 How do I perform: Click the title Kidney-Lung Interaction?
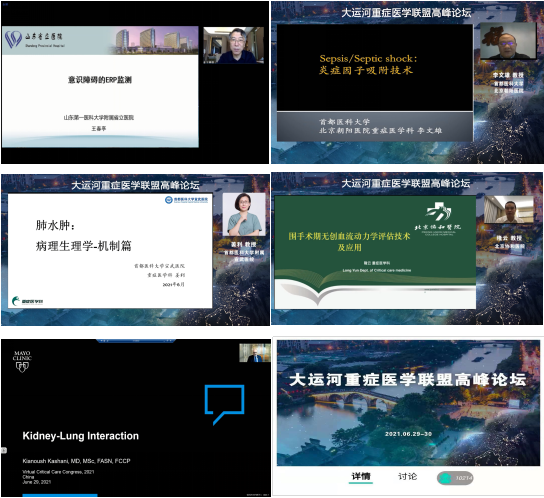pyautogui.click(x=80, y=436)
